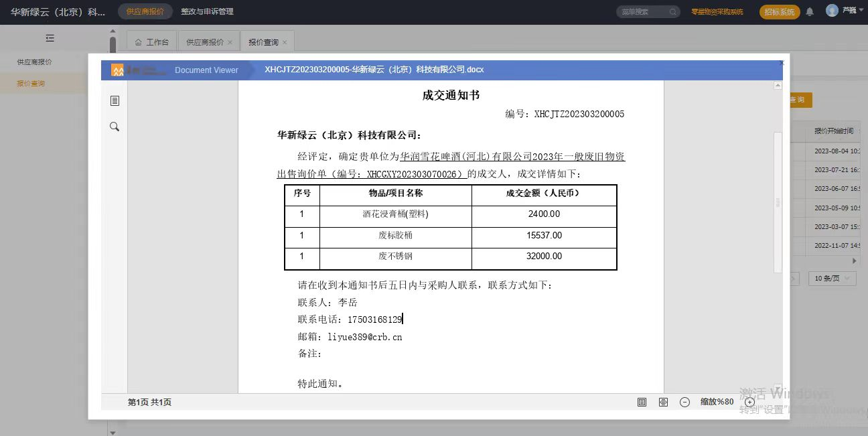This screenshot has height=436, width=868.
Task: Click the 菜单搜索 search field
Action: [x=643, y=12]
